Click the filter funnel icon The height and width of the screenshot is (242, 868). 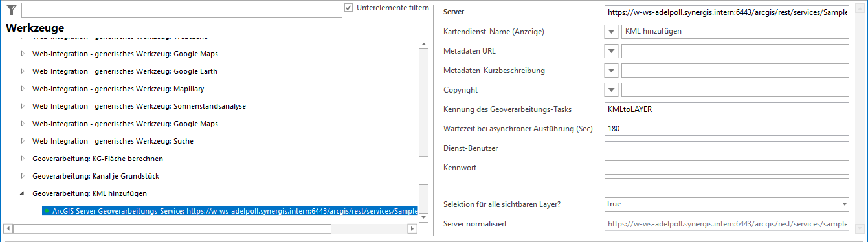tap(11, 10)
